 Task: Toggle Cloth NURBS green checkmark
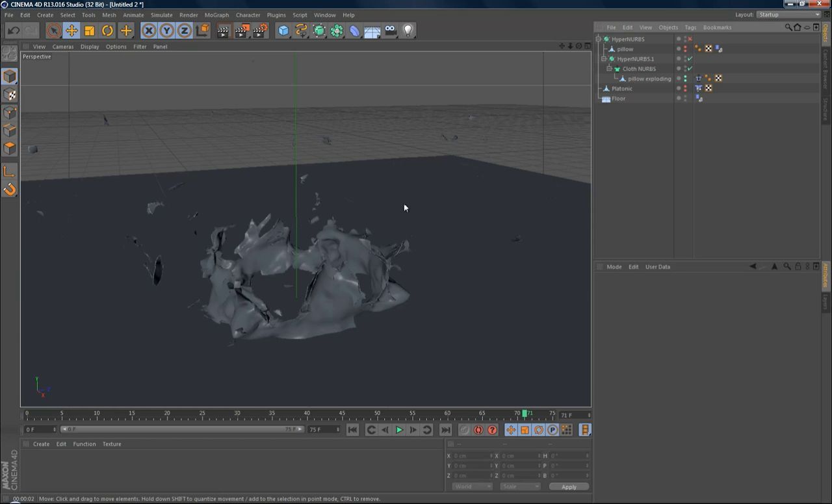pyautogui.click(x=690, y=69)
